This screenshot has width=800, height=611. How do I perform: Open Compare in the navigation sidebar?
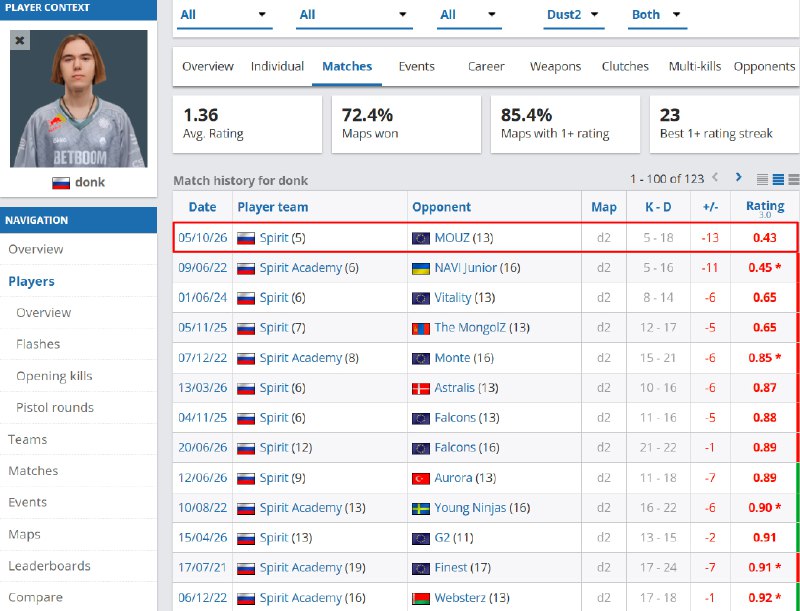point(36,597)
